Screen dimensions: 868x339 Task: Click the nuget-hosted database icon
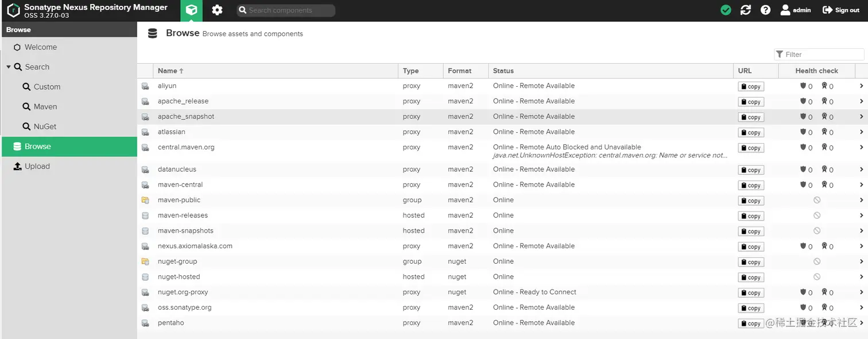[x=145, y=277]
